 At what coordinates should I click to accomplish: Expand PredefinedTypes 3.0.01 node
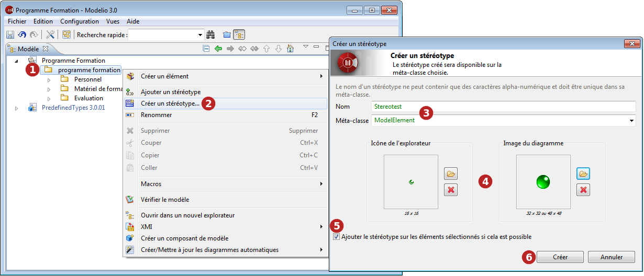(x=16, y=108)
